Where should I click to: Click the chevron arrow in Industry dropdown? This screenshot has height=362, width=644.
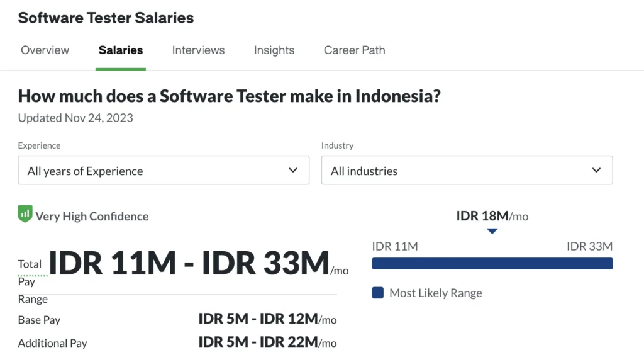click(x=596, y=170)
